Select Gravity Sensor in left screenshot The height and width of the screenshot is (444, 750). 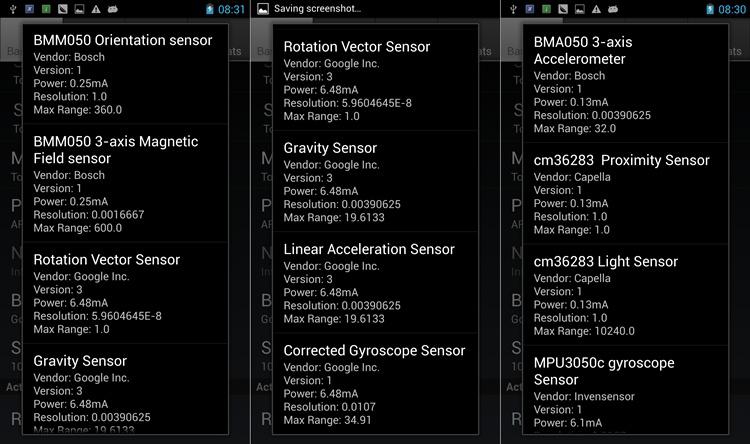80,361
